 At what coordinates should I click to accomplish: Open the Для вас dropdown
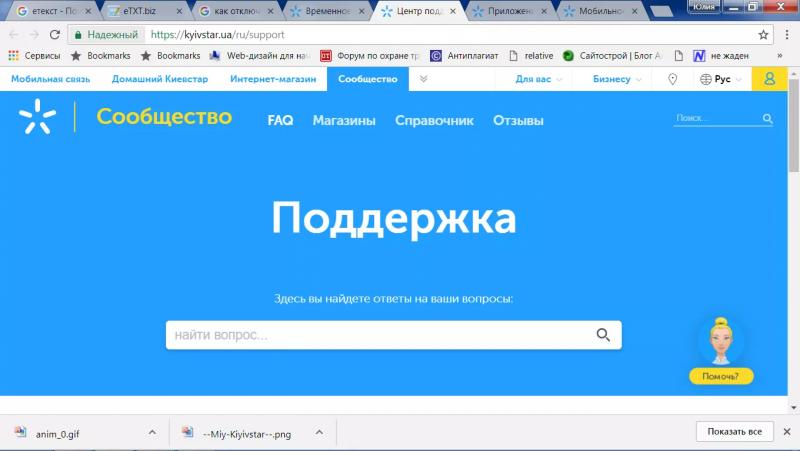point(538,79)
